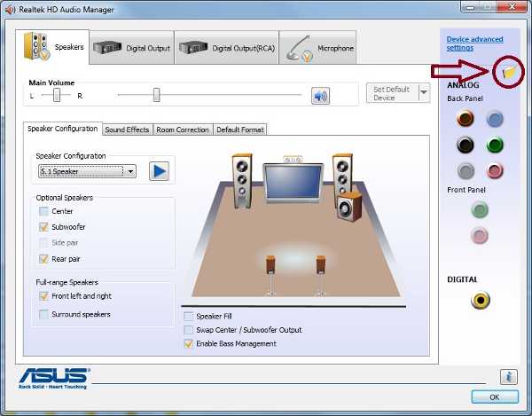Open the connector settings folder icon

(509, 72)
